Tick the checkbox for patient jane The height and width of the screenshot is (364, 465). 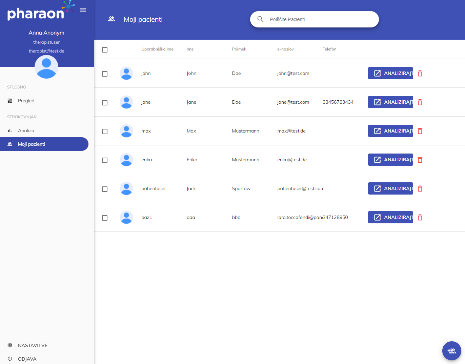pyautogui.click(x=105, y=102)
